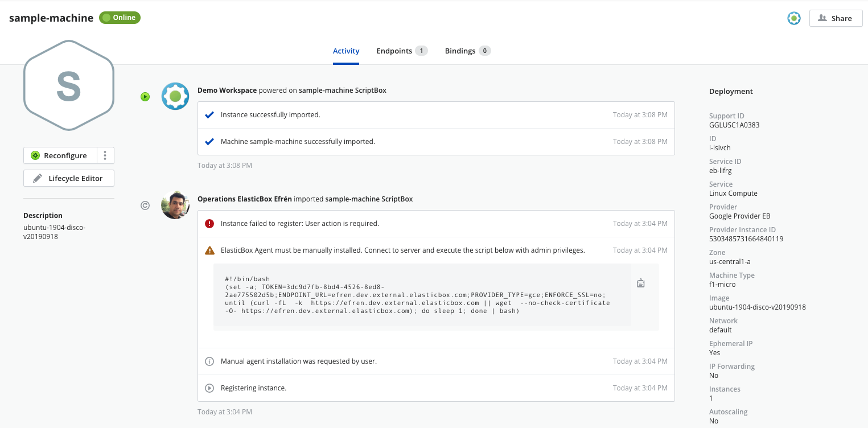This screenshot has width=868, height=428.
Task: Open the three-dot menu beside Reconfigure
Action: point(105,155)
